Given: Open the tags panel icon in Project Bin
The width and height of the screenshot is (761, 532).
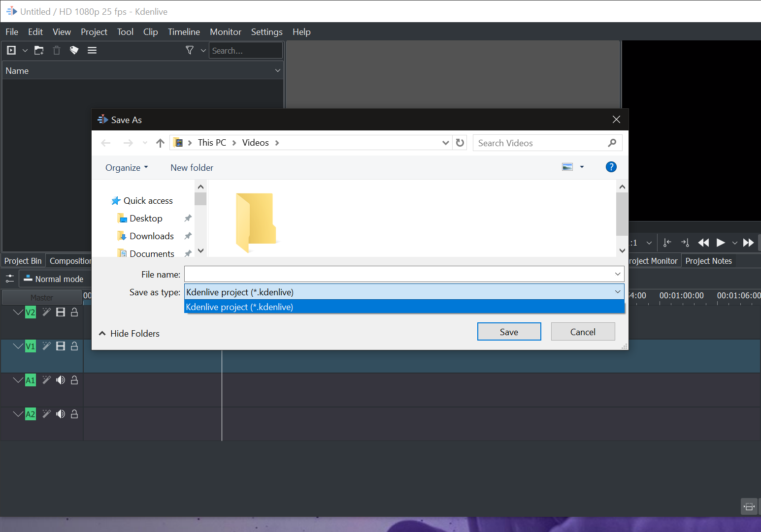Looking at the screenshot, I should click(x=74, y=50).
